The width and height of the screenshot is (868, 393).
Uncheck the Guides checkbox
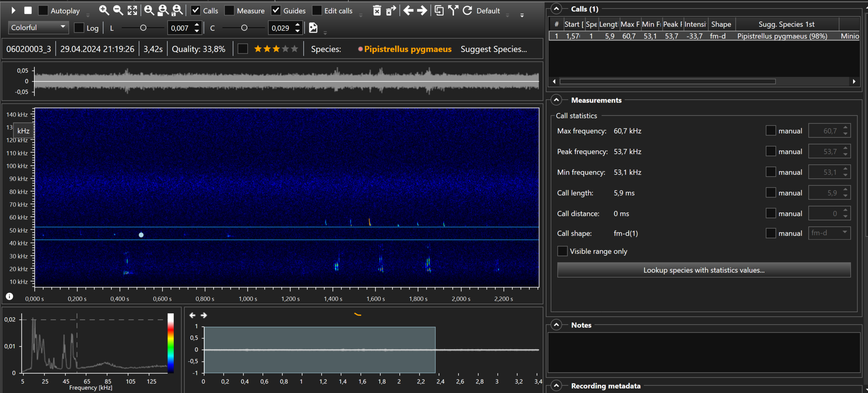point(276,11)
